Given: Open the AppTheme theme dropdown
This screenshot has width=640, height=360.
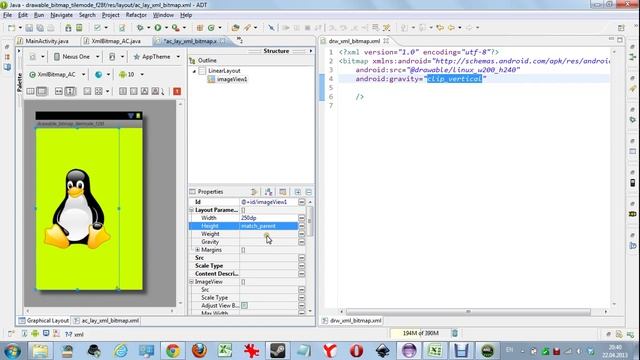Looking at the screenshot, I should tap(156, 57).
